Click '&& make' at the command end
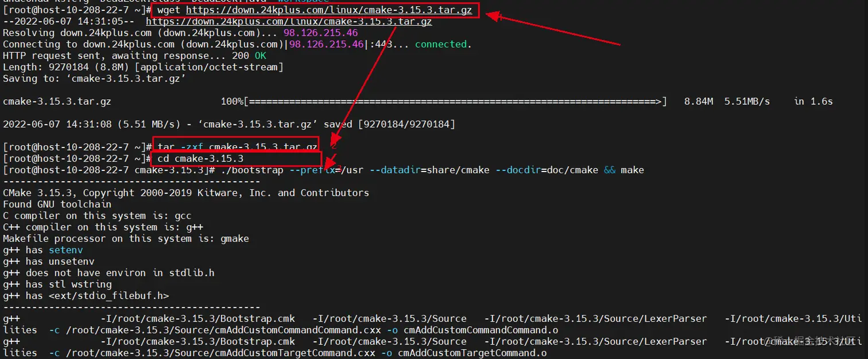 coord(624,170)
